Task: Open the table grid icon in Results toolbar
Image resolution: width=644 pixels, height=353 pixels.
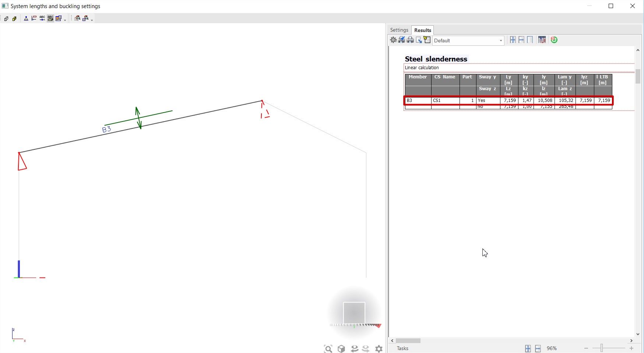Action: [542, 40]
